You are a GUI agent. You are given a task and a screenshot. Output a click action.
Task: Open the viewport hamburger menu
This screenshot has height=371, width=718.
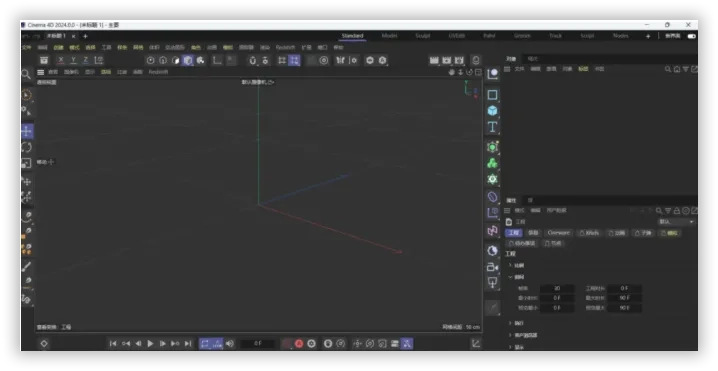[x=41, y=72]
